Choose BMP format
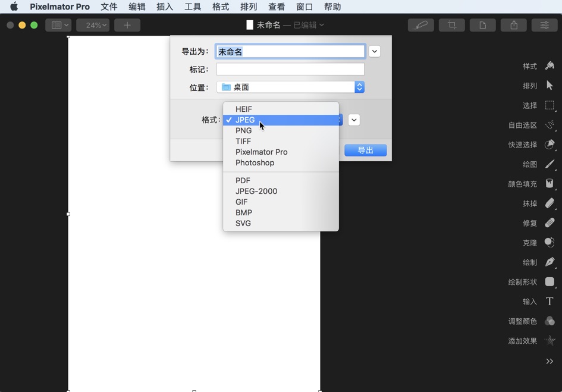The image size is (562, 392). 281,213
